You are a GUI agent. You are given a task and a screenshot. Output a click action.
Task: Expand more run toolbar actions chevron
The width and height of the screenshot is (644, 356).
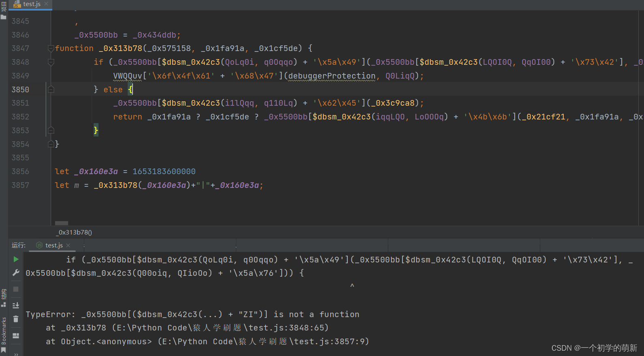[x=16, y=354]
